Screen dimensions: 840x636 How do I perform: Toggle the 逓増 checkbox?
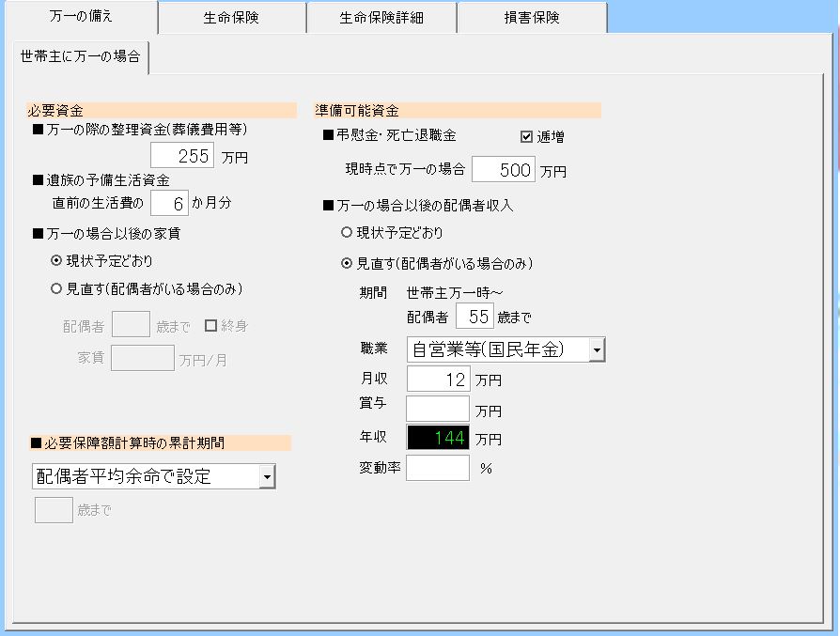(x=526, y=137)
